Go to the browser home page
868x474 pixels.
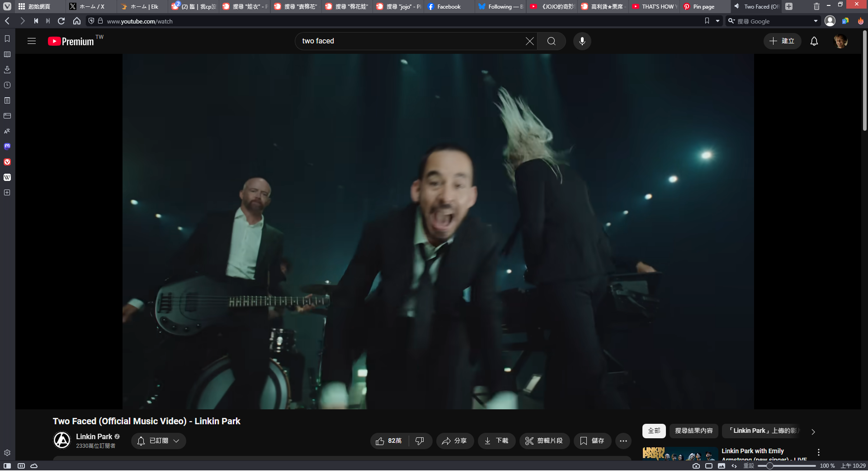point(77,21)
